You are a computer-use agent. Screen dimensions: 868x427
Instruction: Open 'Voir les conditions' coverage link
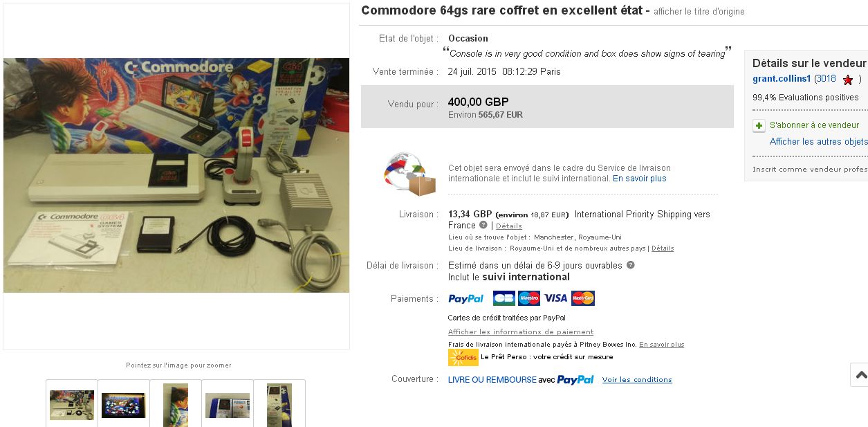(636, 380)
